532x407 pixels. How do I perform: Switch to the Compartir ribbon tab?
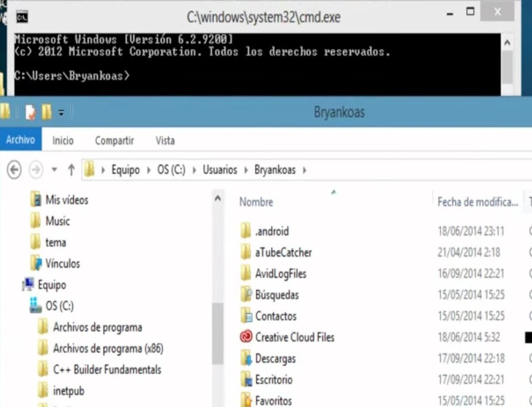pos(114,141)
